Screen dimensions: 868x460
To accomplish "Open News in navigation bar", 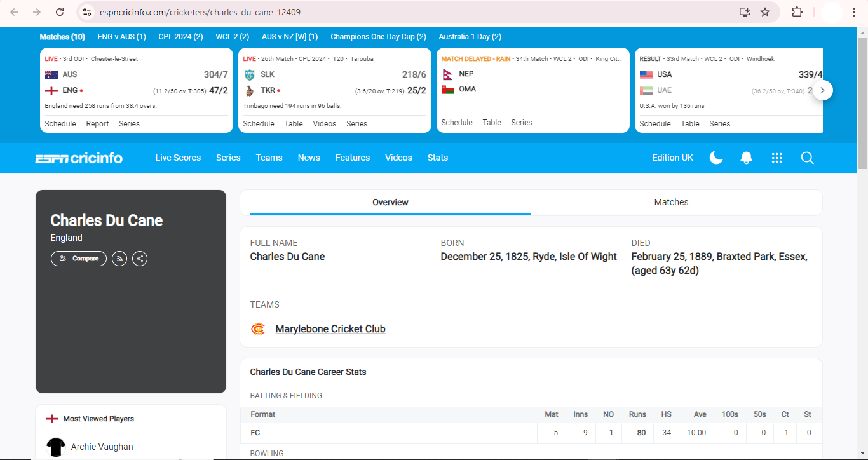I will click(309, 158).
